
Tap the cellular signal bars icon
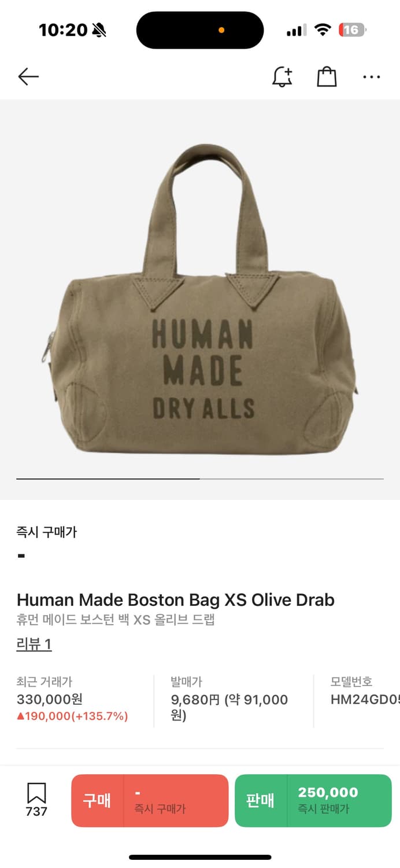[x=297, y=31]
